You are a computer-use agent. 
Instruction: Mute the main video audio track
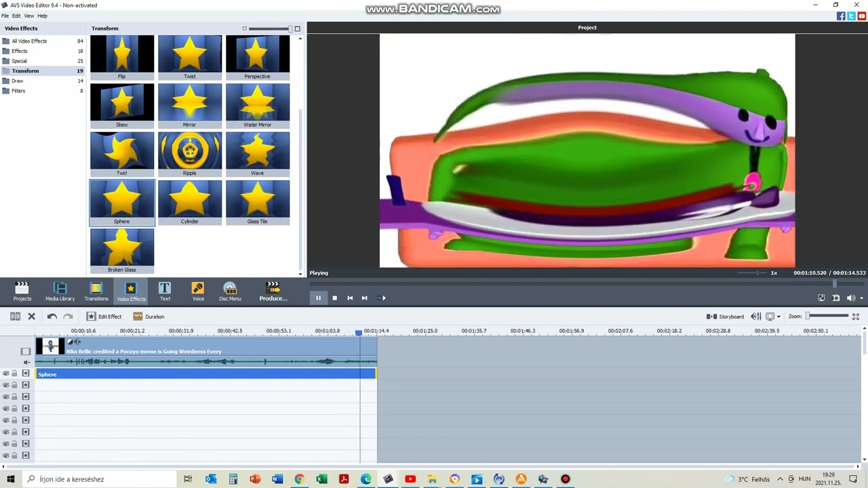26,362
